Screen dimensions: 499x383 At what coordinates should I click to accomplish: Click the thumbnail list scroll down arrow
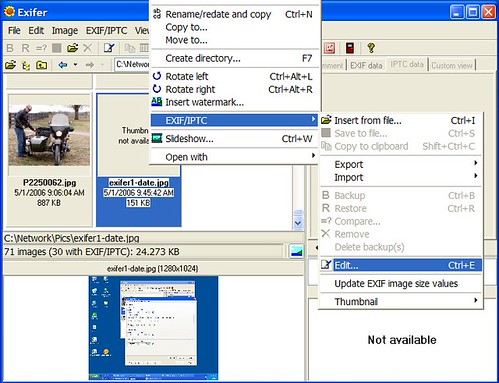tap(298, 223)
